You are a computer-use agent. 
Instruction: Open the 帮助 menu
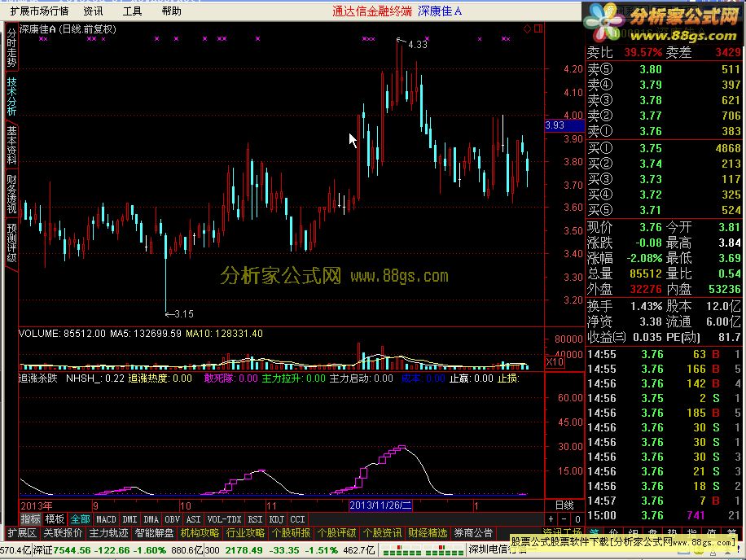pyautogui.click(x=171, y=11)
